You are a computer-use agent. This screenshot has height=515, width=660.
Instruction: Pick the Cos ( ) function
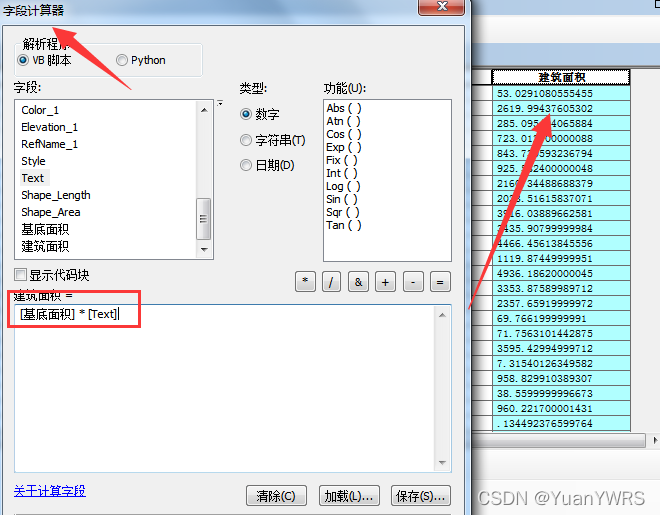tap(343, 134)
